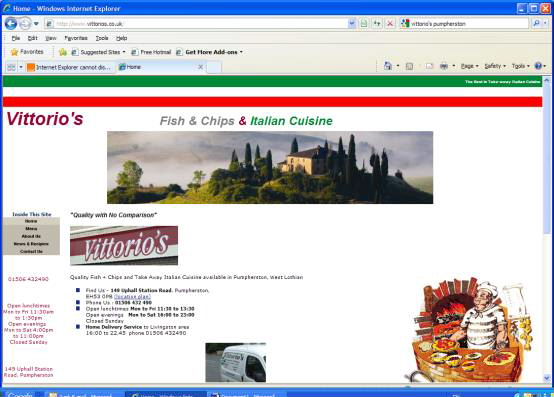
Task: Click the red Stop loading icon
Action: (x=390, y=24)
